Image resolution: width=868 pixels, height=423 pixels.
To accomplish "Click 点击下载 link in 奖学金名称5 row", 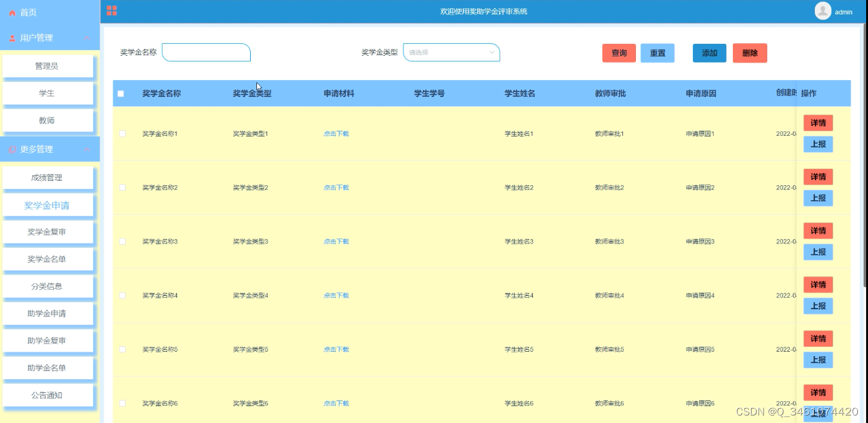I will [x=336, y=349].
